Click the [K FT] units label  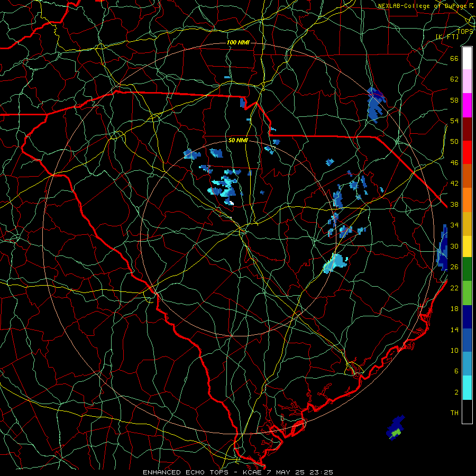point(447,37)
